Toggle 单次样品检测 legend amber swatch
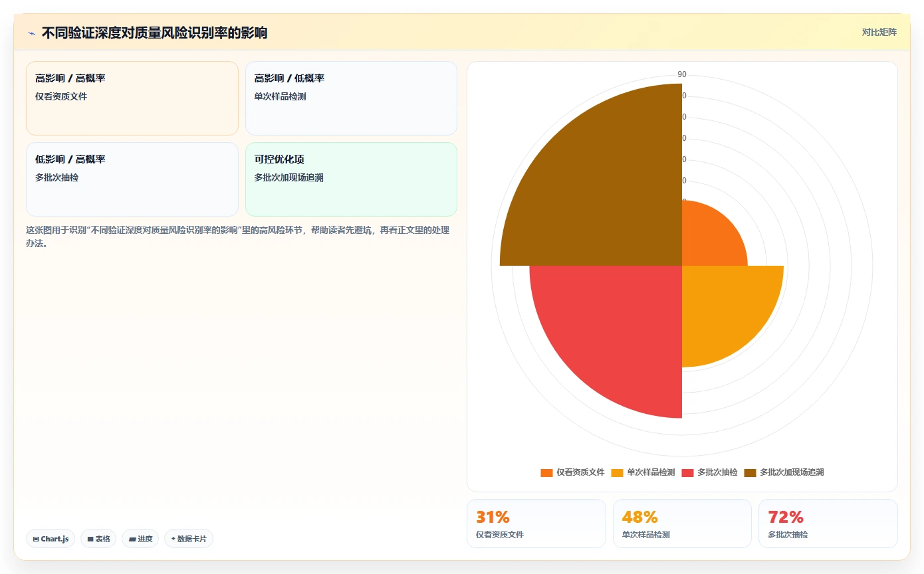Image resolution: width=924 pixels, height=574 pixels. coord(617,472)
